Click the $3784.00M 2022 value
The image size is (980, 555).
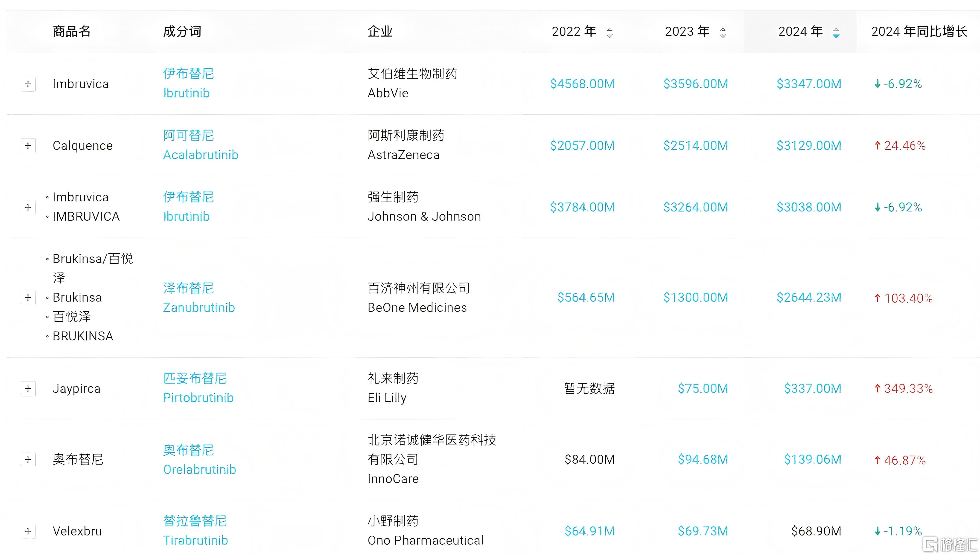pos(582,207)
